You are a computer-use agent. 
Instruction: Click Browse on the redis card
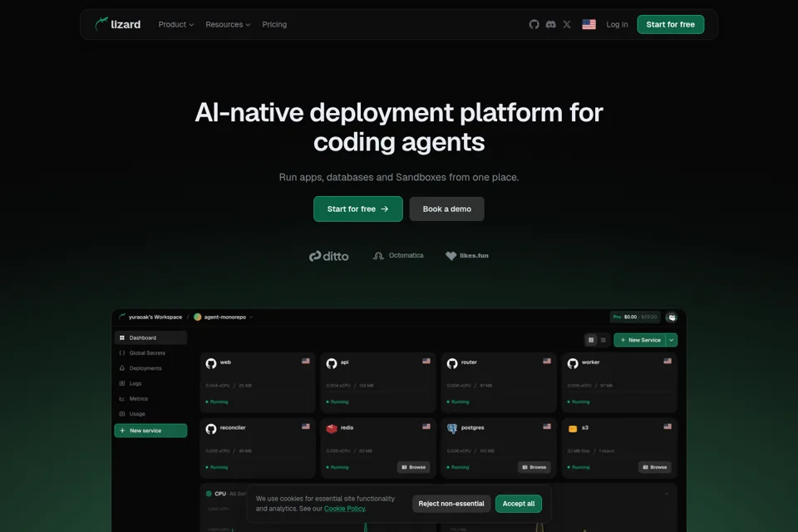pyautogui.click(x=414, y=467)
